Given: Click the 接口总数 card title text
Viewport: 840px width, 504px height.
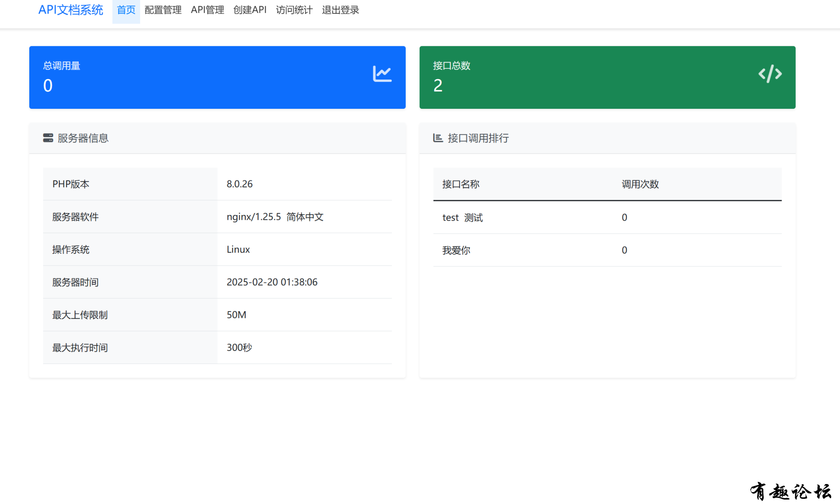Looking at the screenshot, I should click(x=451, y=65).
